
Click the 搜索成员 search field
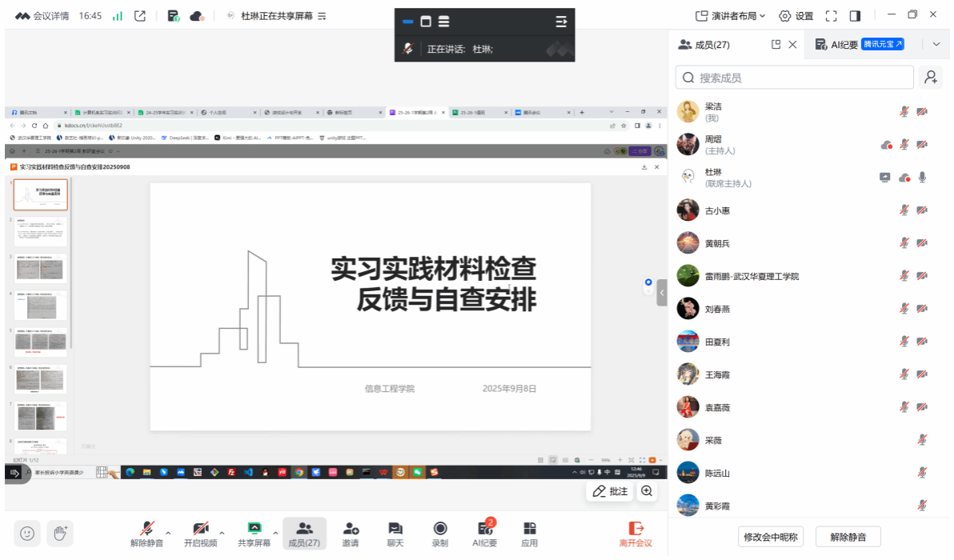[x=800, y=78]
